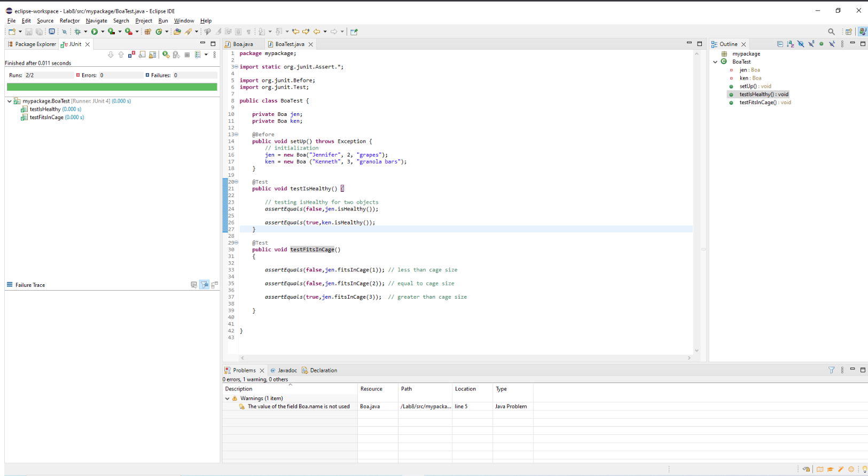The image size is (868, 476).
Task: Click tip-of-the-day lightbulb in status bar
Action: [864, 469]
